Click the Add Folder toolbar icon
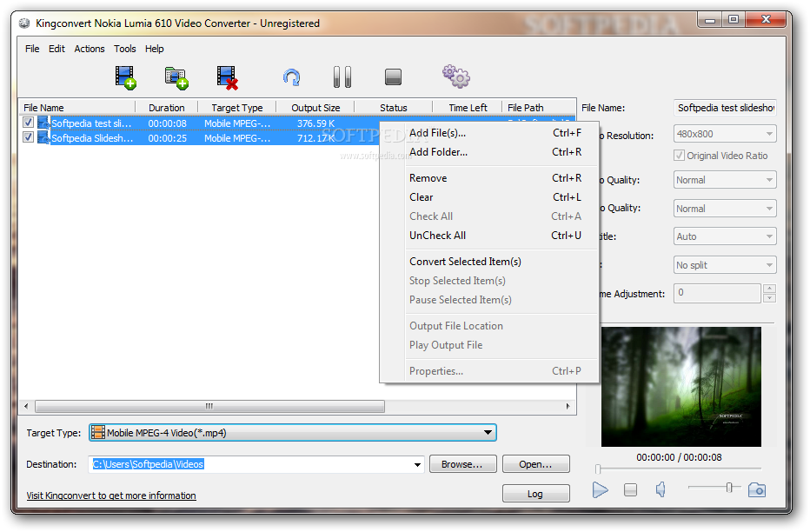The width and height of the screenshot is (810, 532). click(x=176, y=78)
